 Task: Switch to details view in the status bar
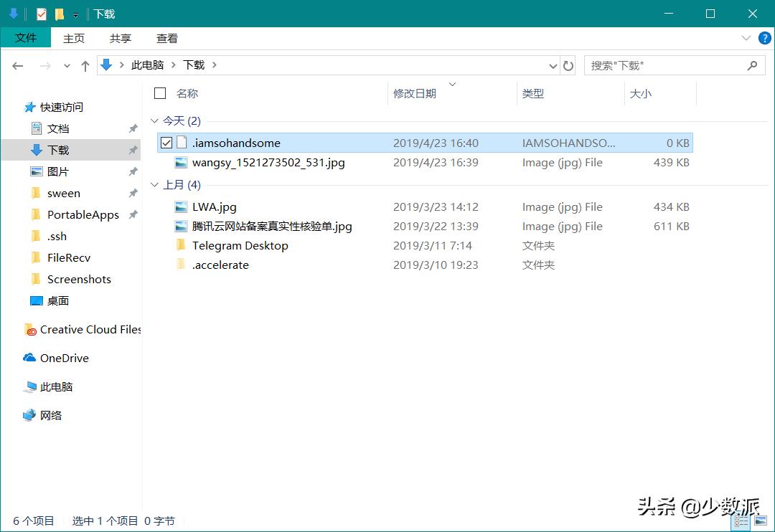[741, 521]
